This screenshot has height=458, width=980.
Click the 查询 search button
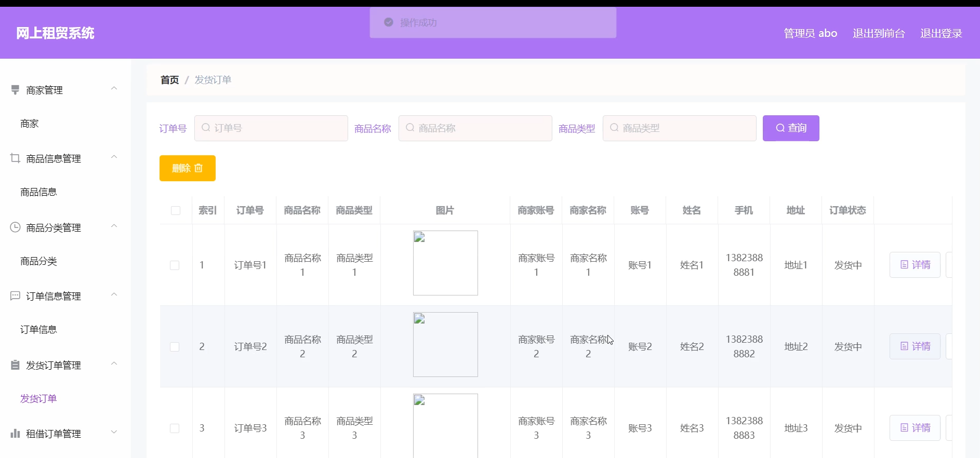(x=791, y=128)
